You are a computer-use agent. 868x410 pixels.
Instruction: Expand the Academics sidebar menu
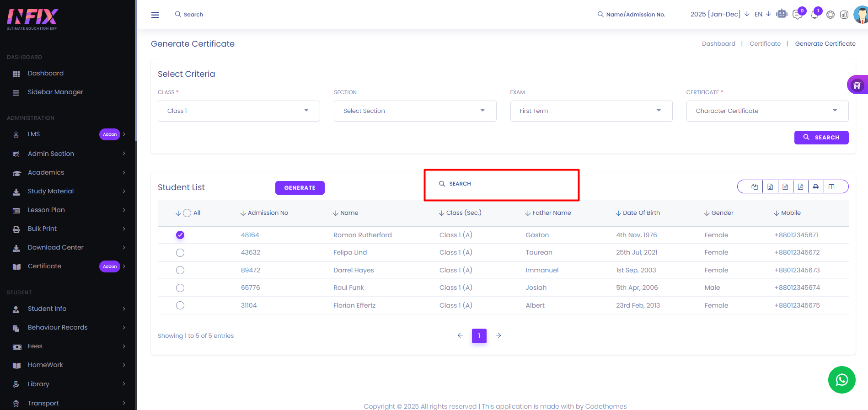point(68,172)
